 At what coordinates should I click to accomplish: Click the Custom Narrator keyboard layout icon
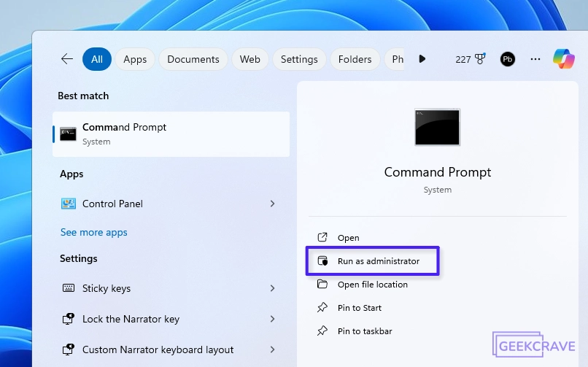pyautogui.click(x=69, y=349)
